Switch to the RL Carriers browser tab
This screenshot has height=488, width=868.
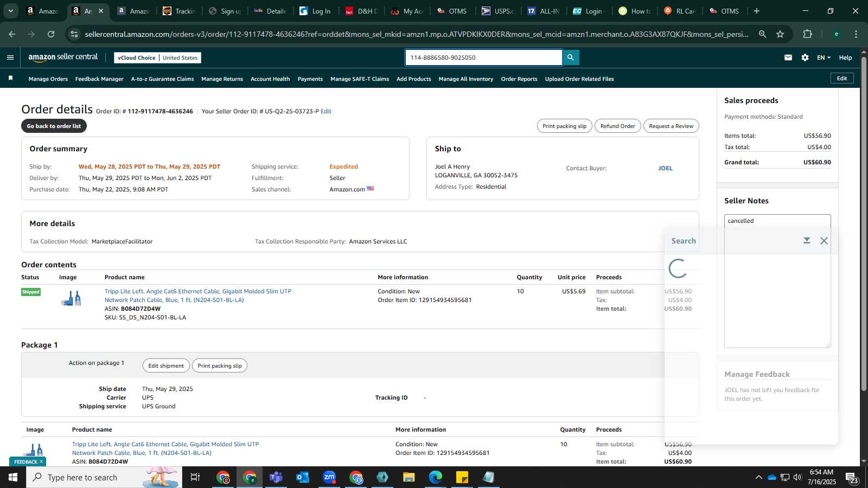click(679, 11)
